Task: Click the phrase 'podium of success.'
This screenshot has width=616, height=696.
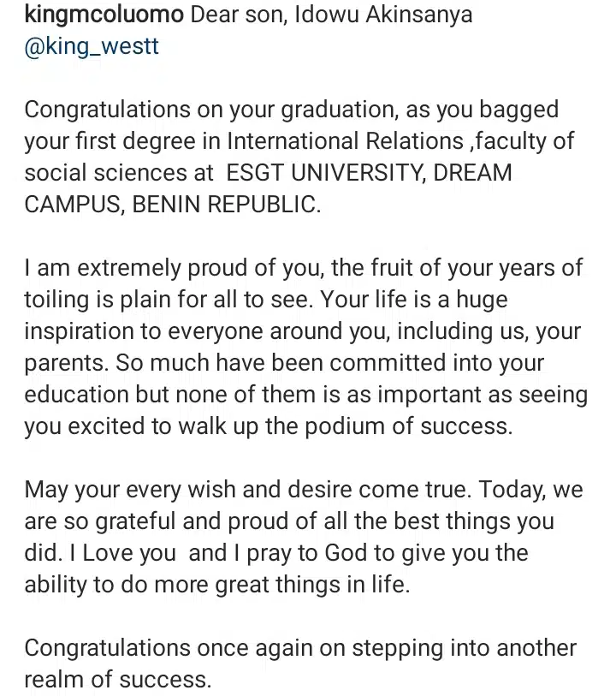Action: (408, 426)
